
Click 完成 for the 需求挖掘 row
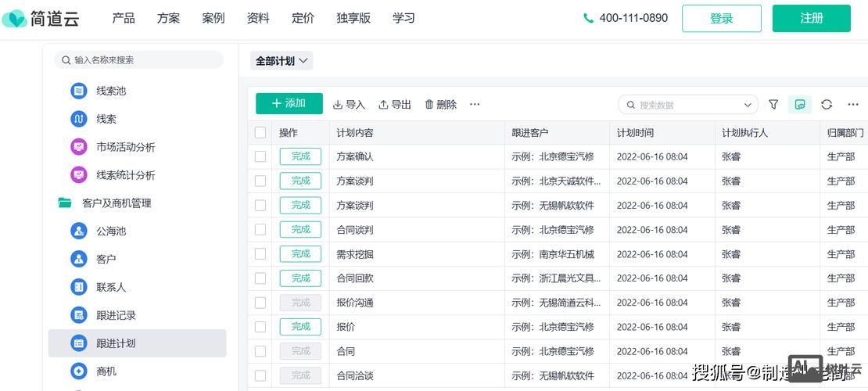tap(300, 254)
